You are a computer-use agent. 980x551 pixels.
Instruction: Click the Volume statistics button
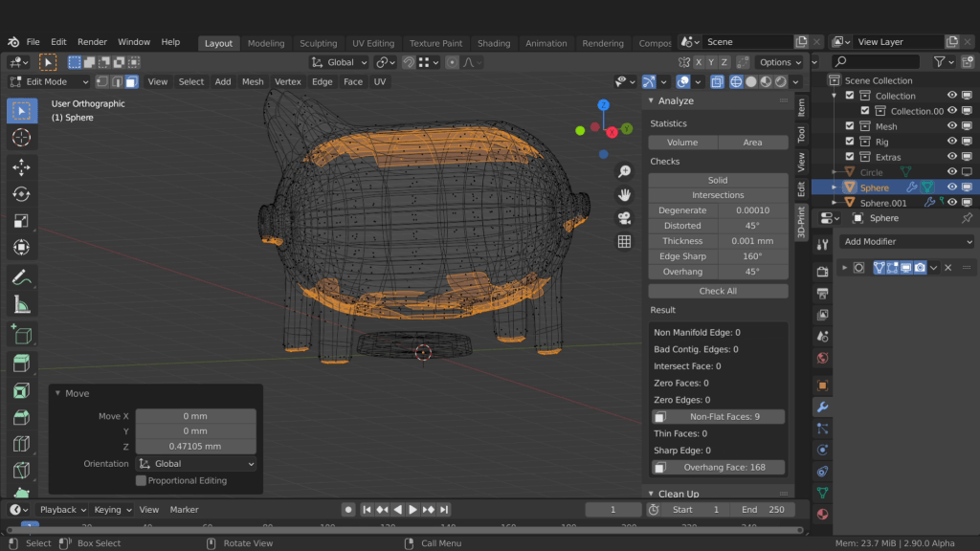coord(682,143)
